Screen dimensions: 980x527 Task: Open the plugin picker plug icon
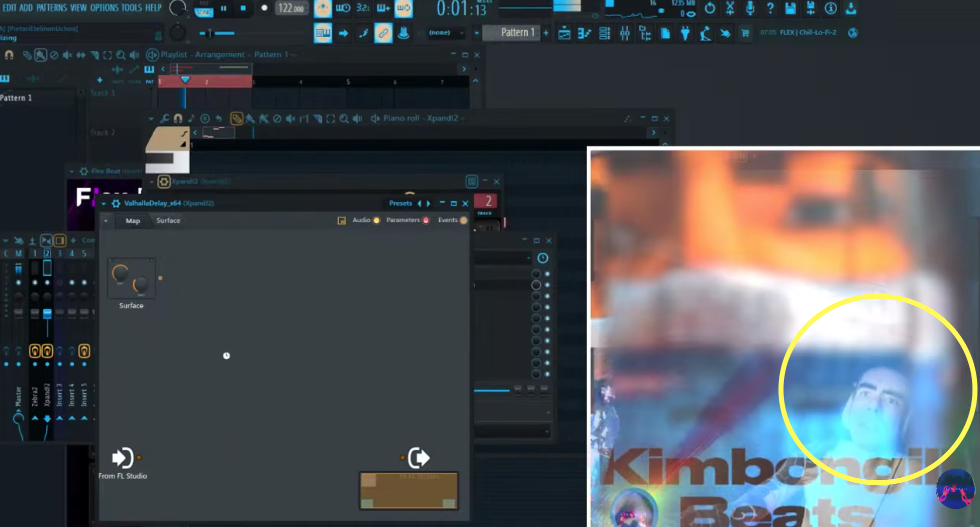pos(685,34)
